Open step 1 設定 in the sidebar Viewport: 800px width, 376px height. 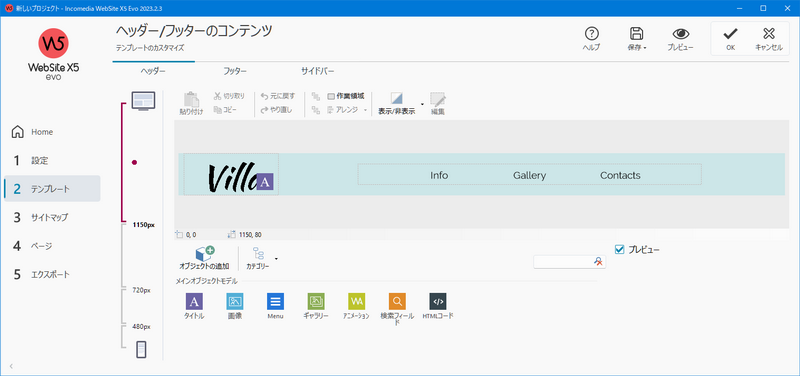pyautogui.click(x=52, y=160)
